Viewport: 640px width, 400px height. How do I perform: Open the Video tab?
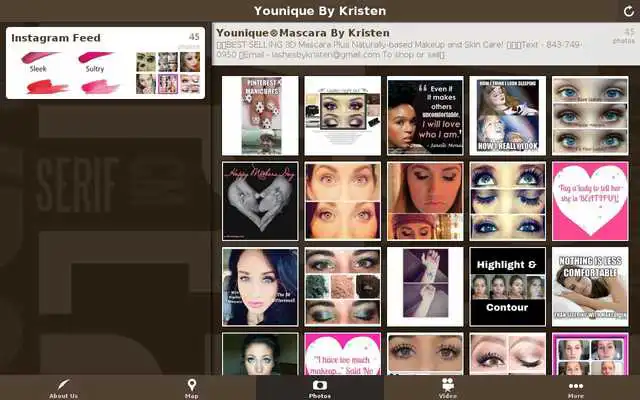pyautogui.click(x=448, y=388)
